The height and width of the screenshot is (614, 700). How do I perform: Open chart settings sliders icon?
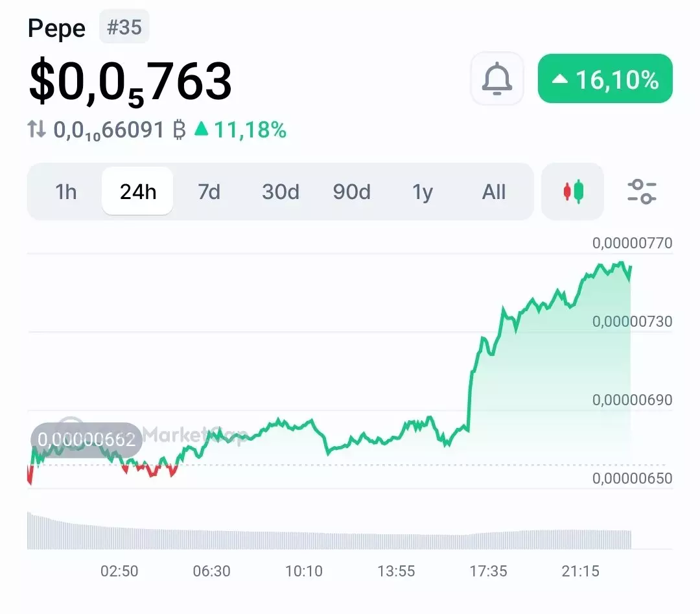(x=642, y=192)
